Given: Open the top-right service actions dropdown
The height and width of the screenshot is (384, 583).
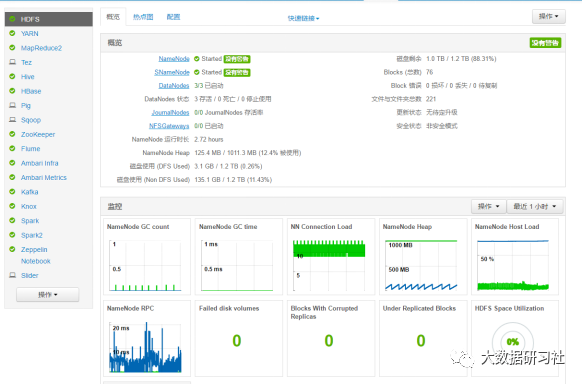Looking at the screenshot, I should pyautogui.click(x=548, y=16).
